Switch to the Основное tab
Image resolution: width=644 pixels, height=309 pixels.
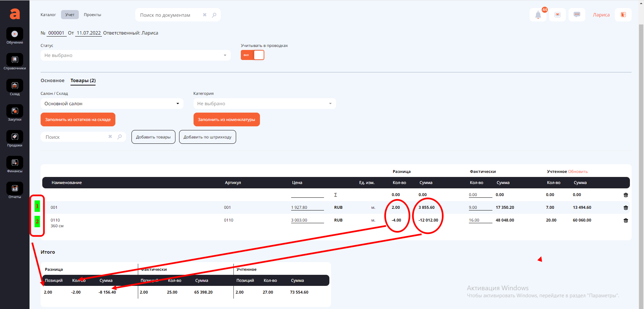tap(52, 80)
